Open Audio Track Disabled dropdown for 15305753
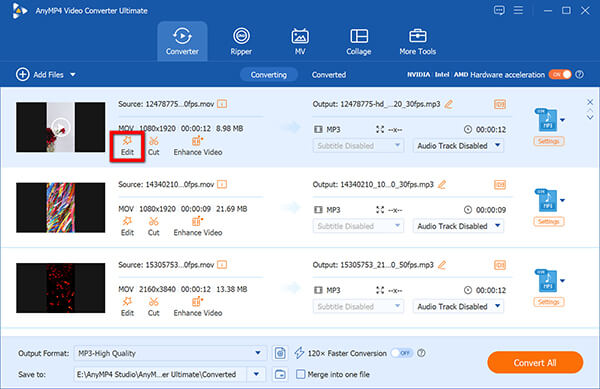 tap(458, 306)
